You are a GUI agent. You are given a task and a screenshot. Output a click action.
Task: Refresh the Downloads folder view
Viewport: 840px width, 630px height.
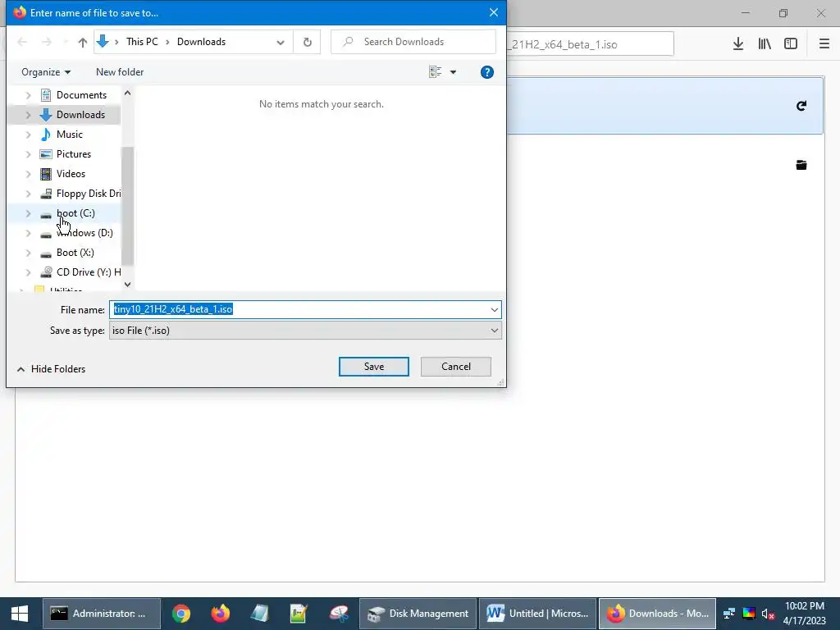307,42
